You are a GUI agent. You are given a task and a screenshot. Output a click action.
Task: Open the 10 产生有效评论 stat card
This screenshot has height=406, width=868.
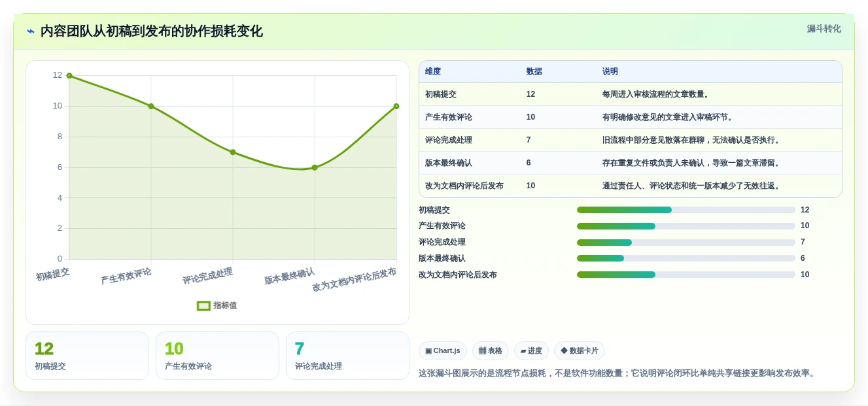[x=217, y=356]
